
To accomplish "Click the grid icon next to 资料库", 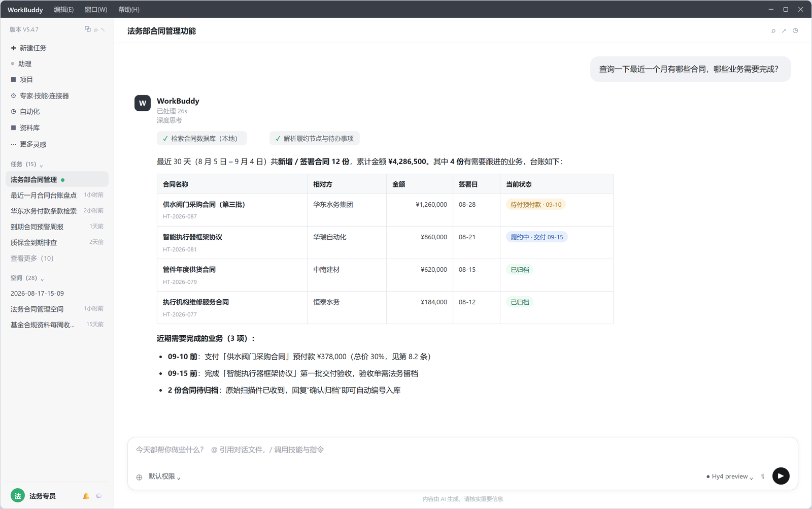I will coord(13,128).
